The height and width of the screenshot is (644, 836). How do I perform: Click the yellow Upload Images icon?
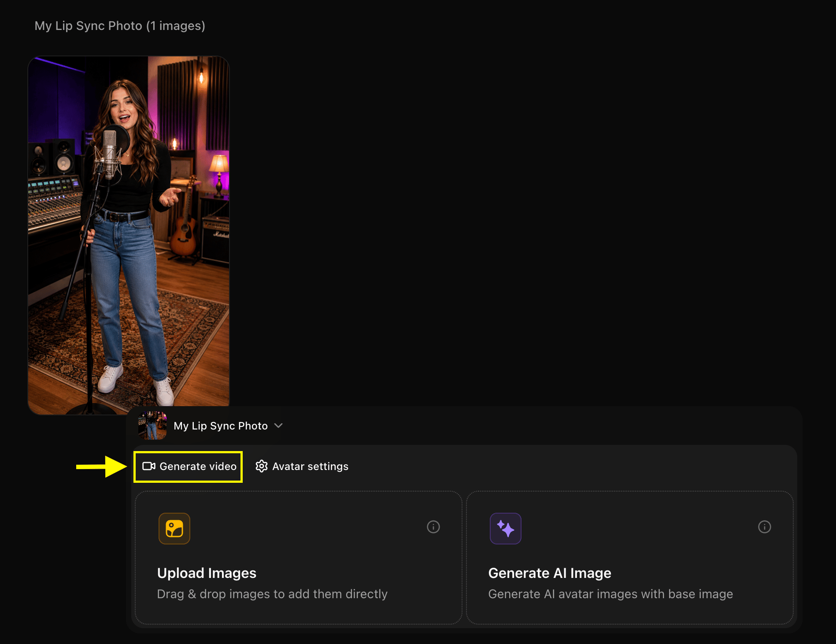(x=174, y=529)
